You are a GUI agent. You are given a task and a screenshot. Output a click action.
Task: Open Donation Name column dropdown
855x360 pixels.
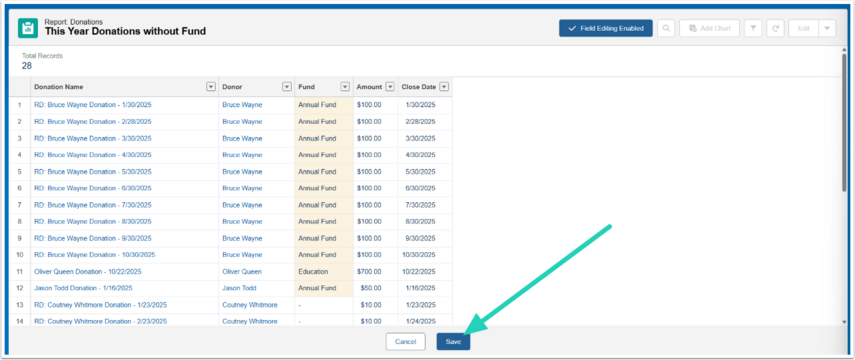point(211,87)
